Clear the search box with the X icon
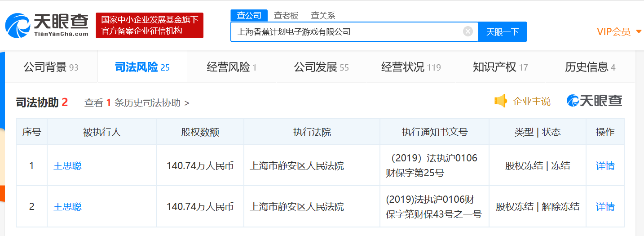Image resolution: width=644 pixels, height=236 pixels. (x=468, y=31)
